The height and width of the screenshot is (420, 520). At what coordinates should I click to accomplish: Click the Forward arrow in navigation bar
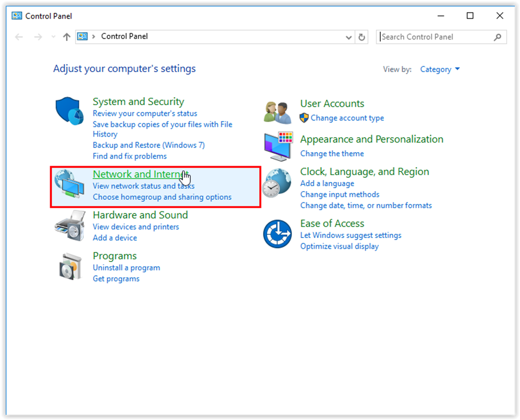(38, 37)
